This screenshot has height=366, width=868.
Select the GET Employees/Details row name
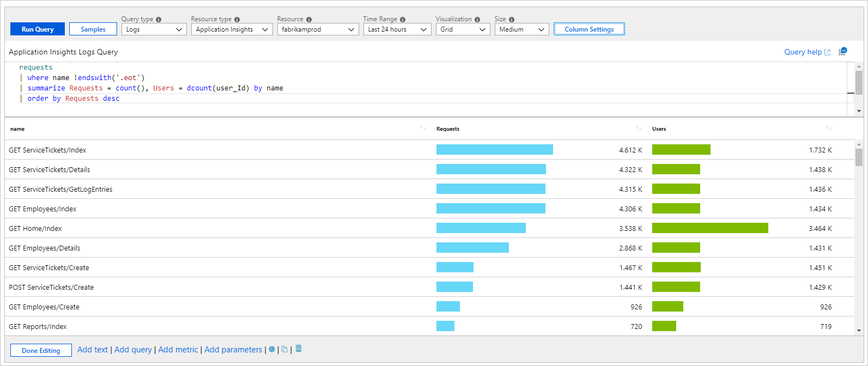point(45,248)
